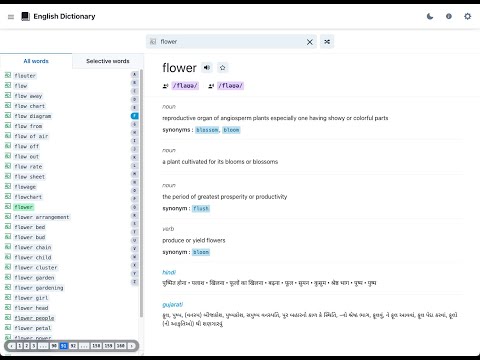
Task: Select flower girl entry
Action: (31, 298)
